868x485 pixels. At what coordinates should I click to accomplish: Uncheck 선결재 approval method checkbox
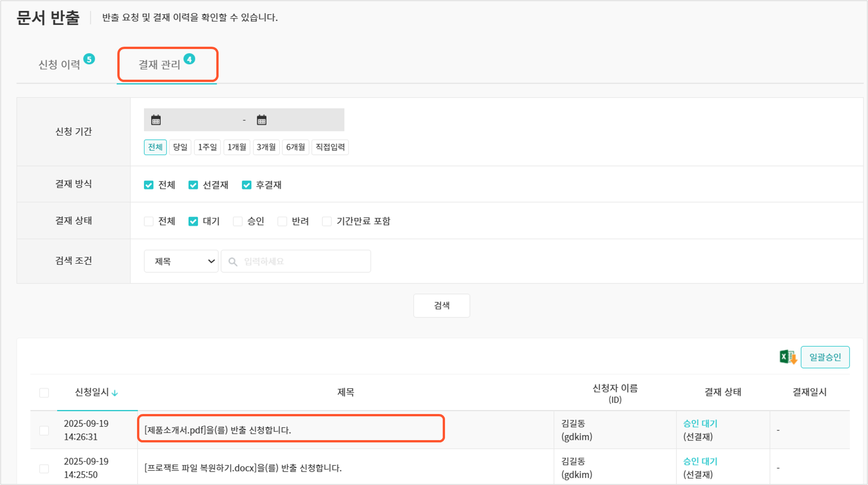coord(193,185)
